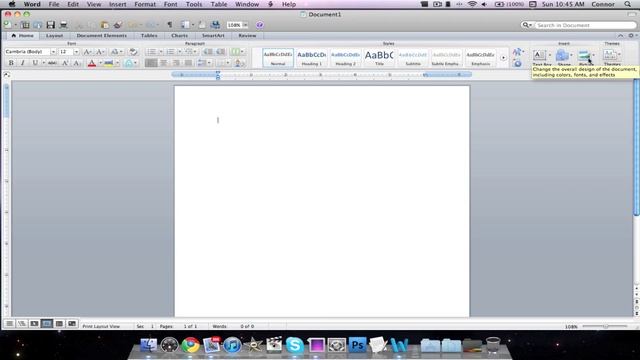Apply the Normal style
640x360 pixels.
coord(278,58)
